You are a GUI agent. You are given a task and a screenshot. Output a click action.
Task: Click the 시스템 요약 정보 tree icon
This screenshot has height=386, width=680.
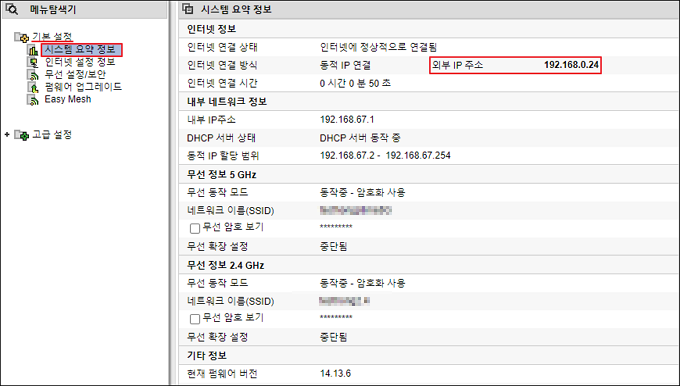33,50
